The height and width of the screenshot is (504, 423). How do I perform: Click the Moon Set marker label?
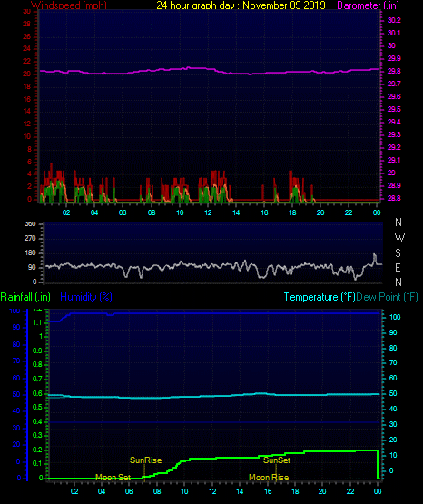pos(113,478)
